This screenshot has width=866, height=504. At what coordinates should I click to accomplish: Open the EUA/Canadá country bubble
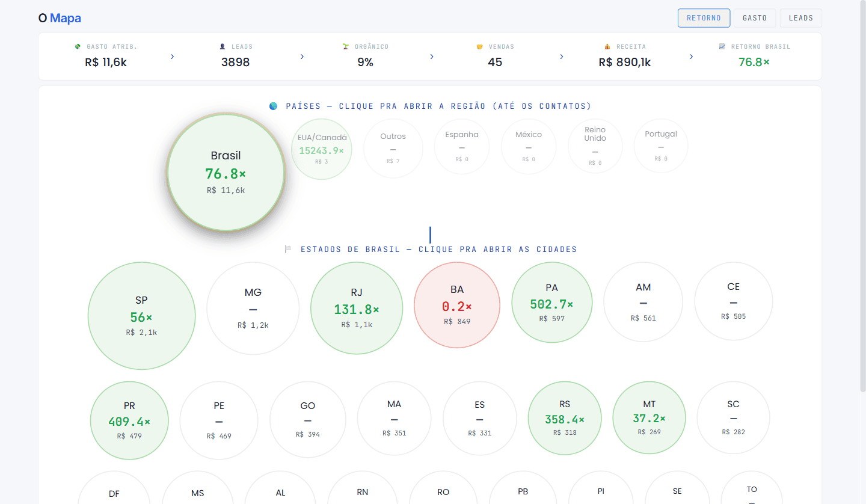322,149
